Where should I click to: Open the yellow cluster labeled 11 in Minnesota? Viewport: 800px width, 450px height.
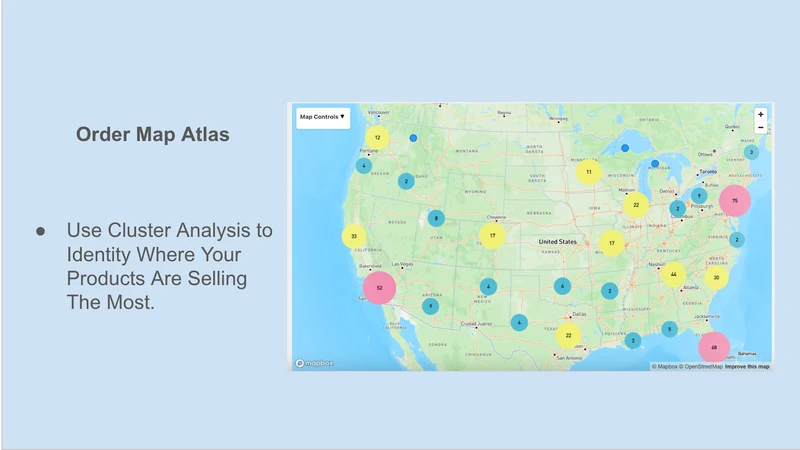[x=589, y=172]
